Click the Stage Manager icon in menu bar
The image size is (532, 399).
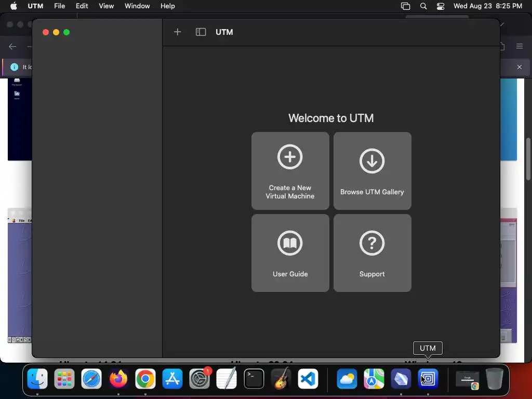405,6
